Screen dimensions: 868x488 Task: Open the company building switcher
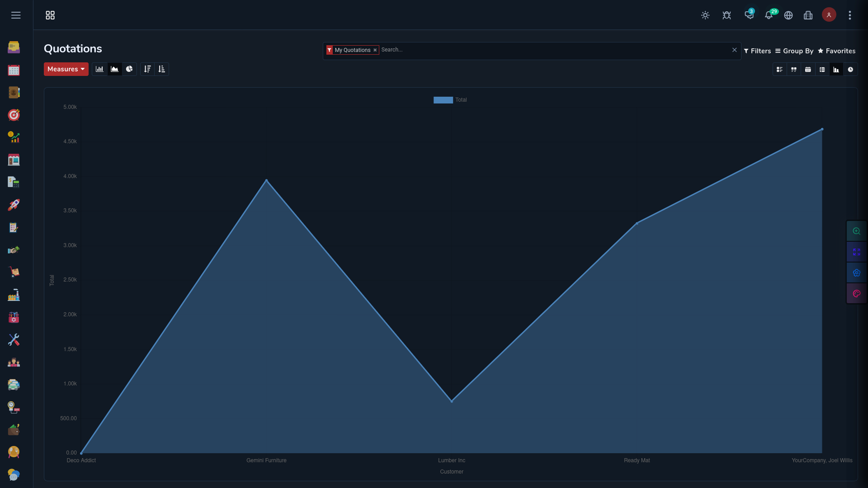coord(808,15)
